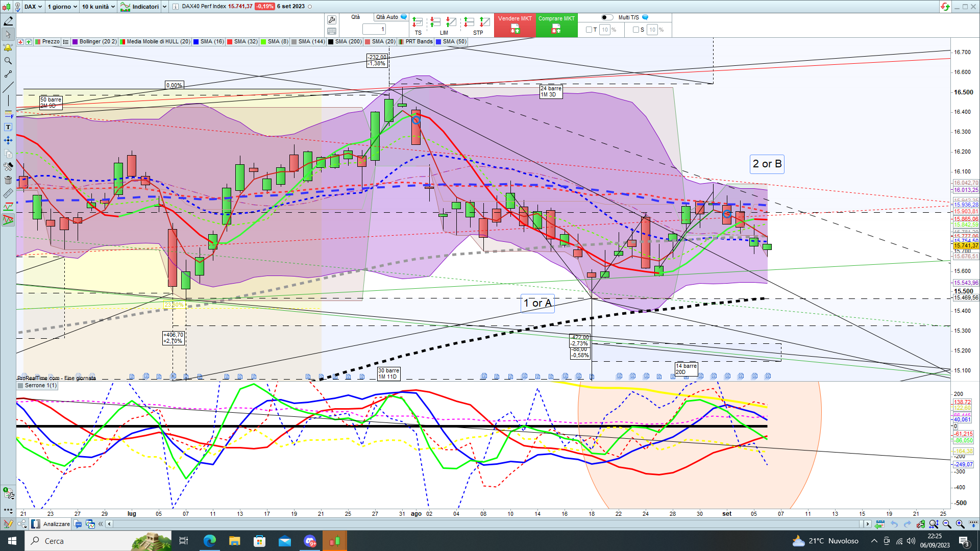Click the zoom in magnifier at bottom right

960,524
